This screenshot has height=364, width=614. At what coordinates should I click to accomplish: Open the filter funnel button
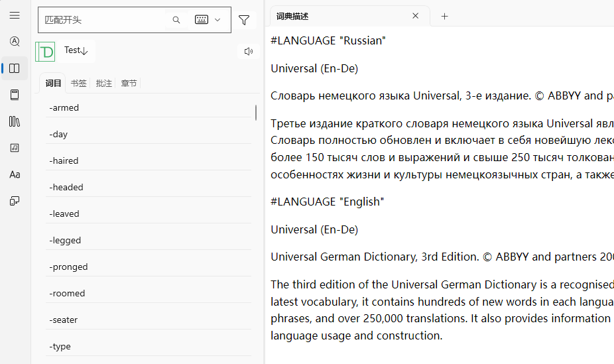pyautogui.click(x=244, y=20)
